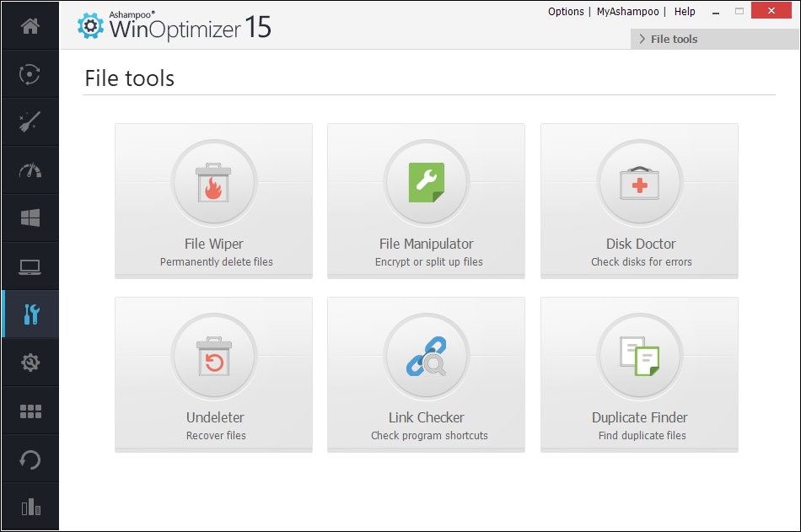Screen dimensions: 801x532
Task: Open the home icon in sidebar
Action: tap(30, 26)
